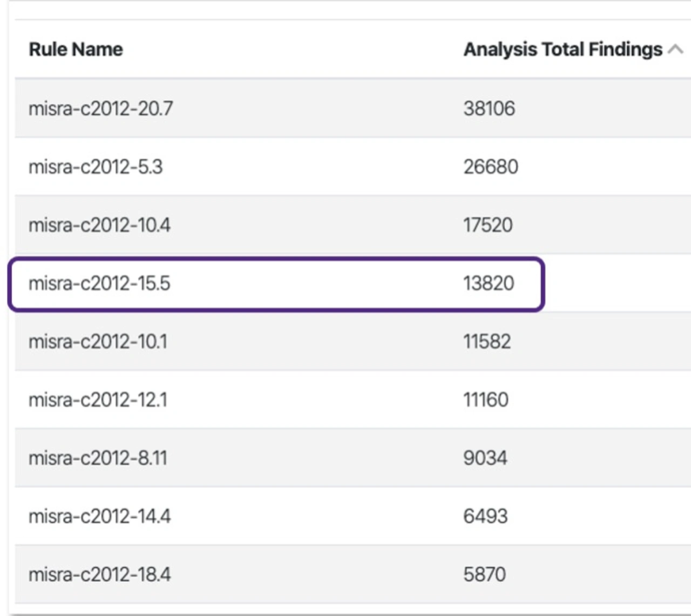The width and height of the screenshot is (691, 616).
Task: Click the highlighted misra-c2012-15.5 rule
Action: tap(99, 283)
